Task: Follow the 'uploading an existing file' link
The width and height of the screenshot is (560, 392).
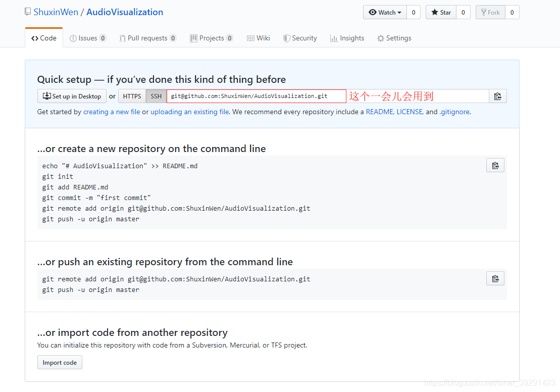Action: [x=190, y=112]
